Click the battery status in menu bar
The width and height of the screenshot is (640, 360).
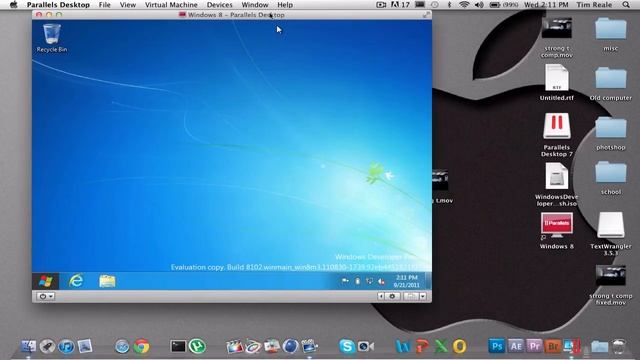coord(503,5)
